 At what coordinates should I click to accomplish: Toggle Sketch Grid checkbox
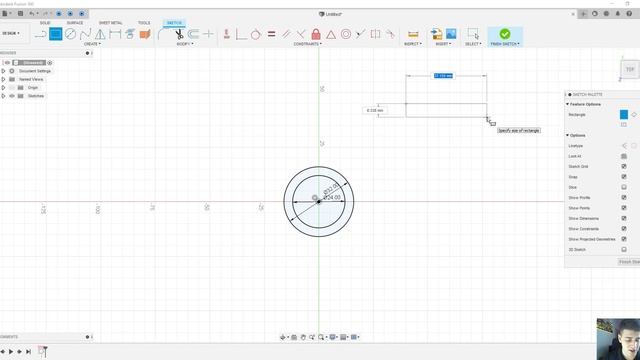[624, 167]
